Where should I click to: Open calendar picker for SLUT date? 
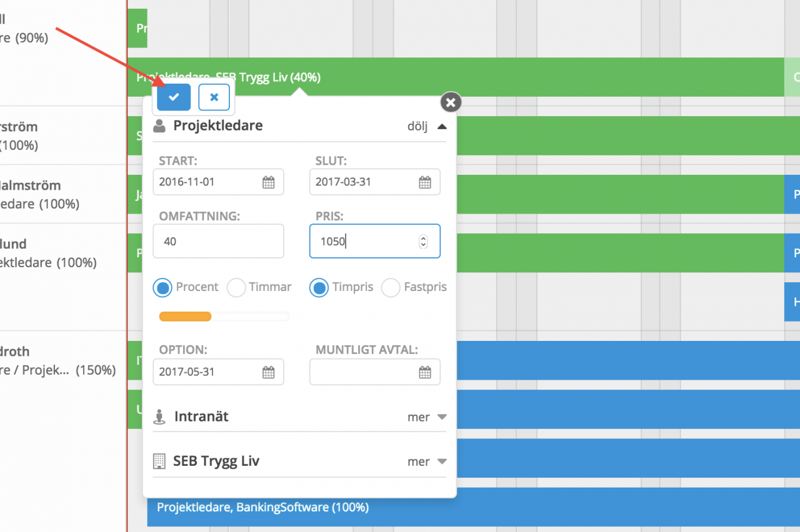(425, 182)
